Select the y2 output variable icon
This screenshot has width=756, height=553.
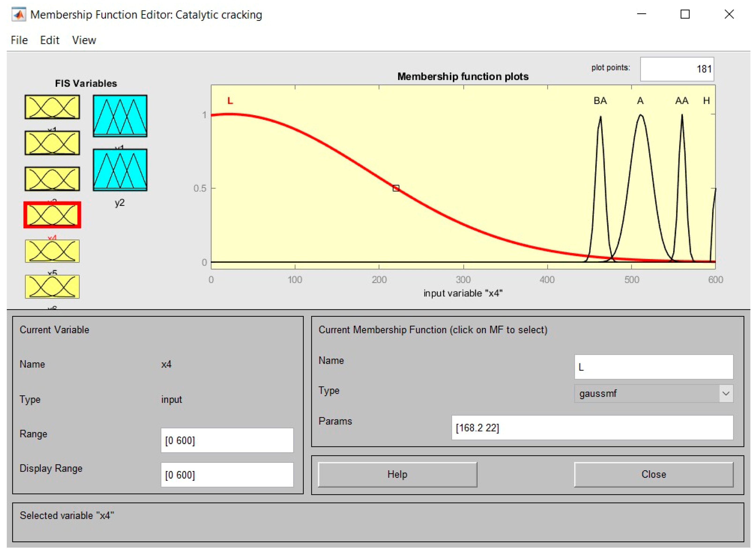coord(120,170)
